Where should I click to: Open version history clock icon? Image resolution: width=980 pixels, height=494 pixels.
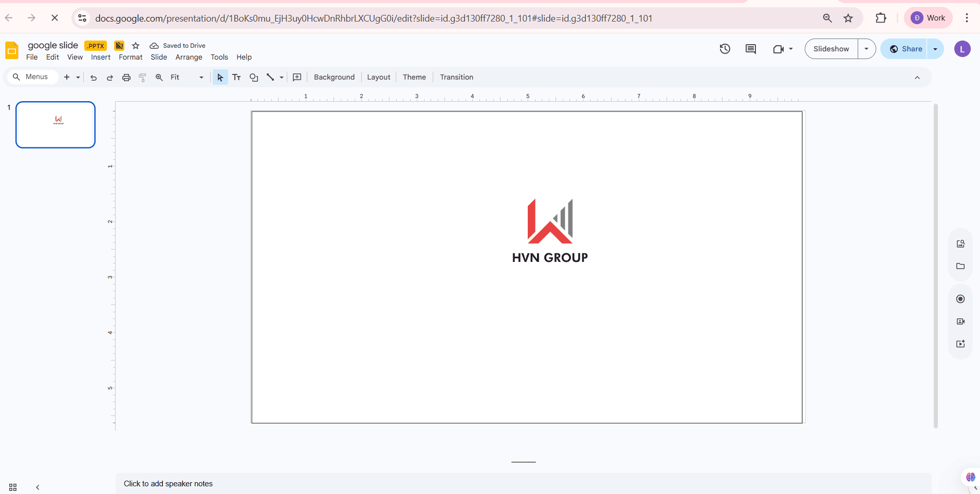point(725,49)
